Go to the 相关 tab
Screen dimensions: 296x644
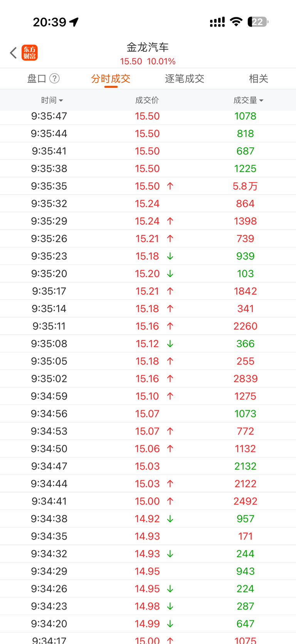click(x=258, y=79)
